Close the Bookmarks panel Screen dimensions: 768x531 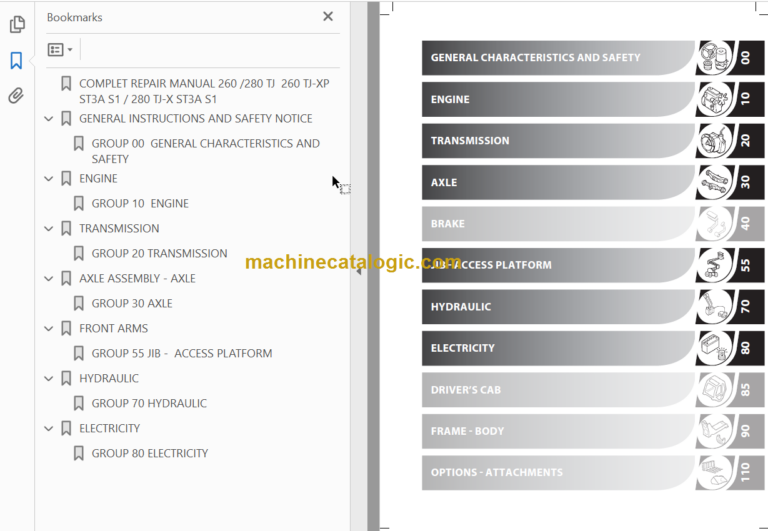328,17
